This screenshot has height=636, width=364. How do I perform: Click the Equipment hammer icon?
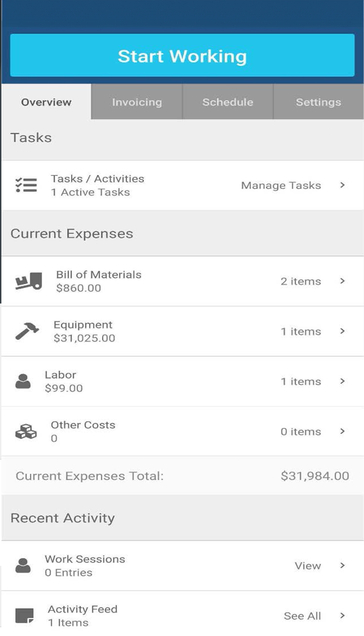pyautogui.click(x=27, y=331)
